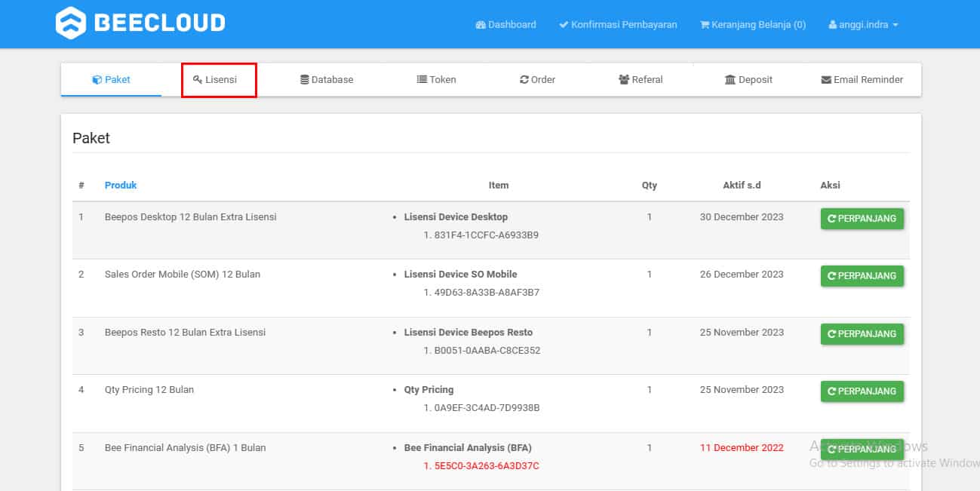The height and width of the screenshot is (491, 980).
Task: Click Perpanjang for Beepos Desktop 12 Bulan
Action: tap(862, 219)
